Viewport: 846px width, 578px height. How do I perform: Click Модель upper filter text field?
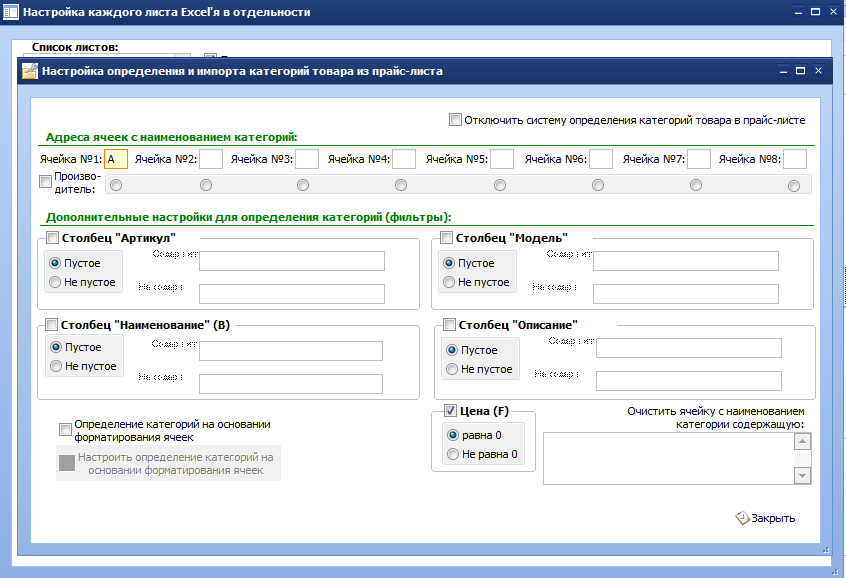point(686,261)
